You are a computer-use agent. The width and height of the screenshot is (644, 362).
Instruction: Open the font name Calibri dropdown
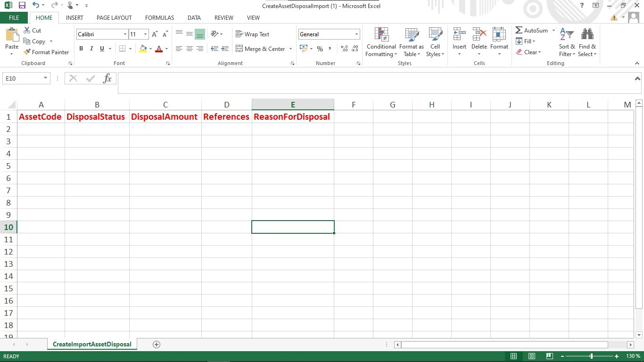[125, 34]
